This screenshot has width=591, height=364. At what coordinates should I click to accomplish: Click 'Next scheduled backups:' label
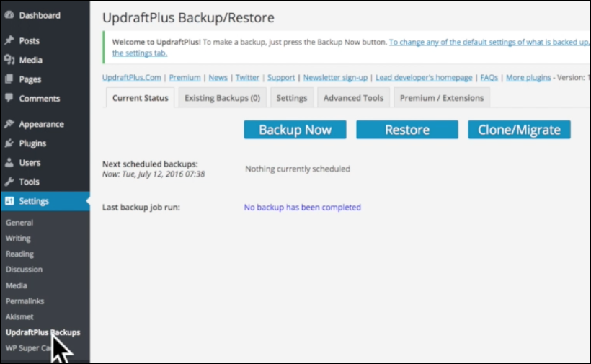(x=150, y=164)
